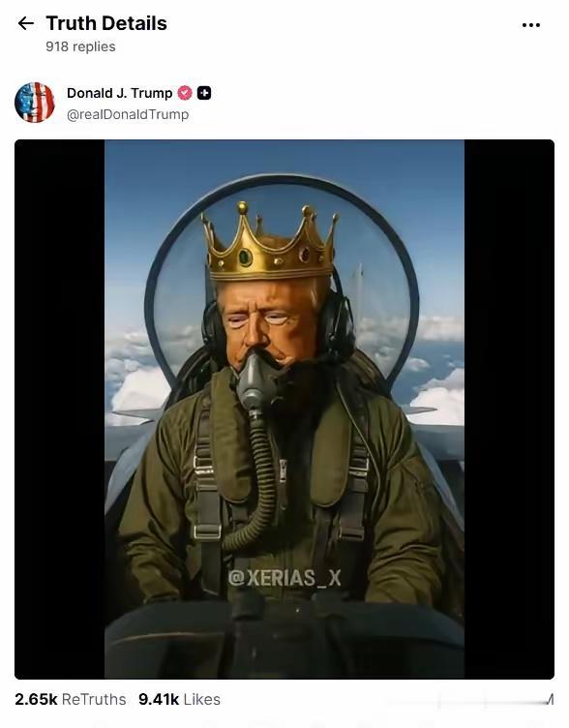
Task: Show the 2.65k ReTruths list
Action: (70, 699)
